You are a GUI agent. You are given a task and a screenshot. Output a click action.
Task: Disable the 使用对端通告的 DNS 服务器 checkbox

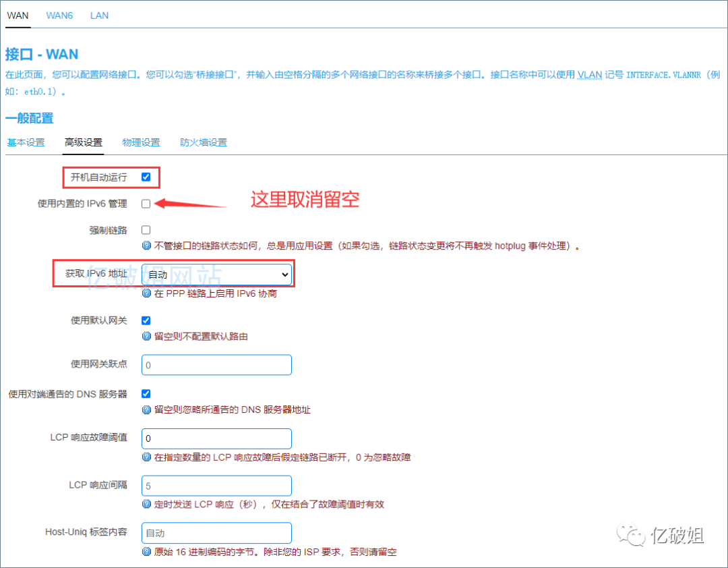tap(146, 393)
